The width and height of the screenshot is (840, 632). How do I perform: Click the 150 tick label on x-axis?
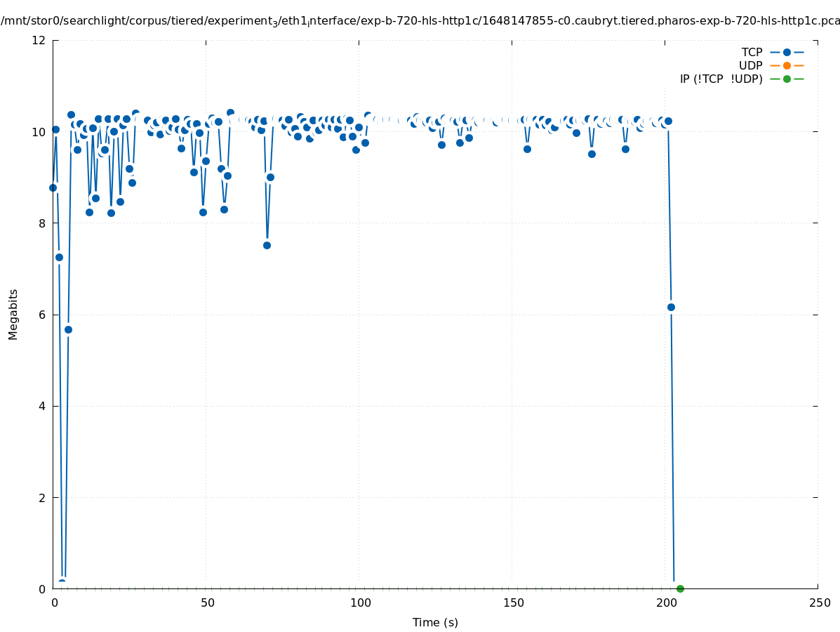coord(513,603)
